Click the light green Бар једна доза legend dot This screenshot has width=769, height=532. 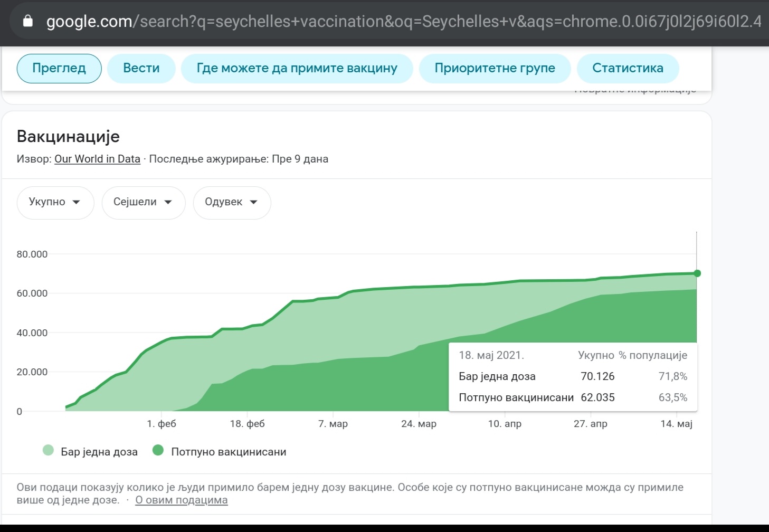(48, 451)
